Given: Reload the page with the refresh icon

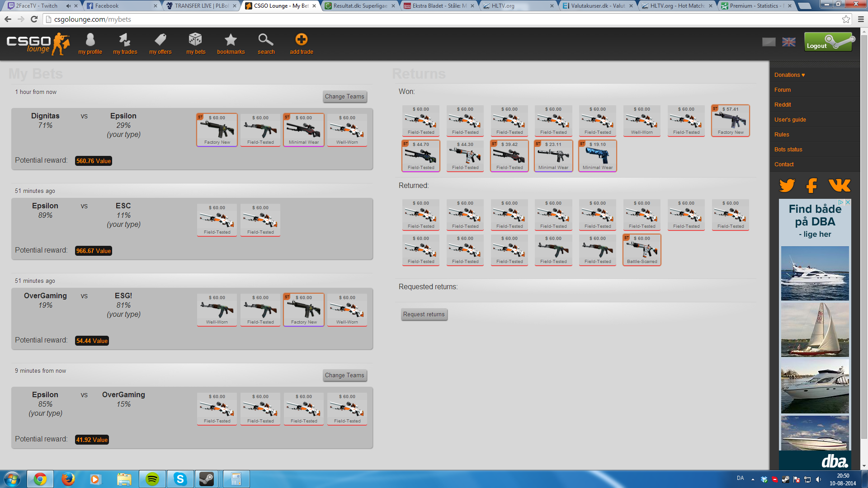Looking at the screenshot, I should tap(34, 19).
